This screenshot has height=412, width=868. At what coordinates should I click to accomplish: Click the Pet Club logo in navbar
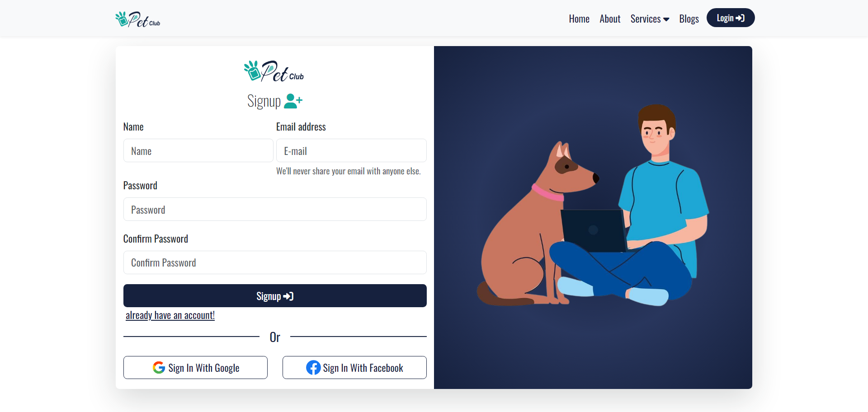coord(137,19)
